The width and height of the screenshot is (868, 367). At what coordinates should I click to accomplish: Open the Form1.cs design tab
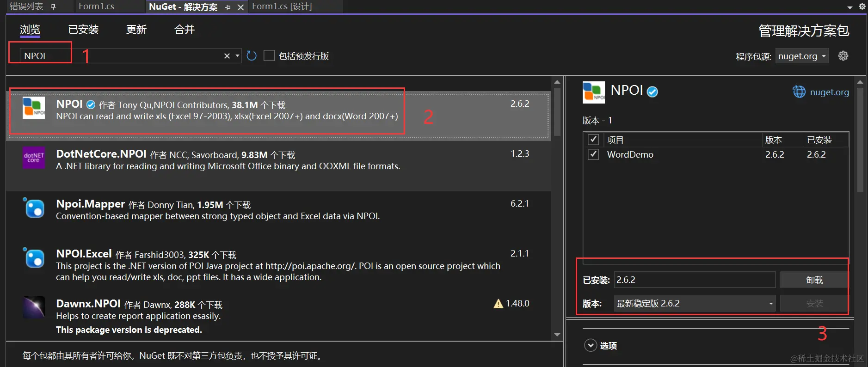point(282,6)
